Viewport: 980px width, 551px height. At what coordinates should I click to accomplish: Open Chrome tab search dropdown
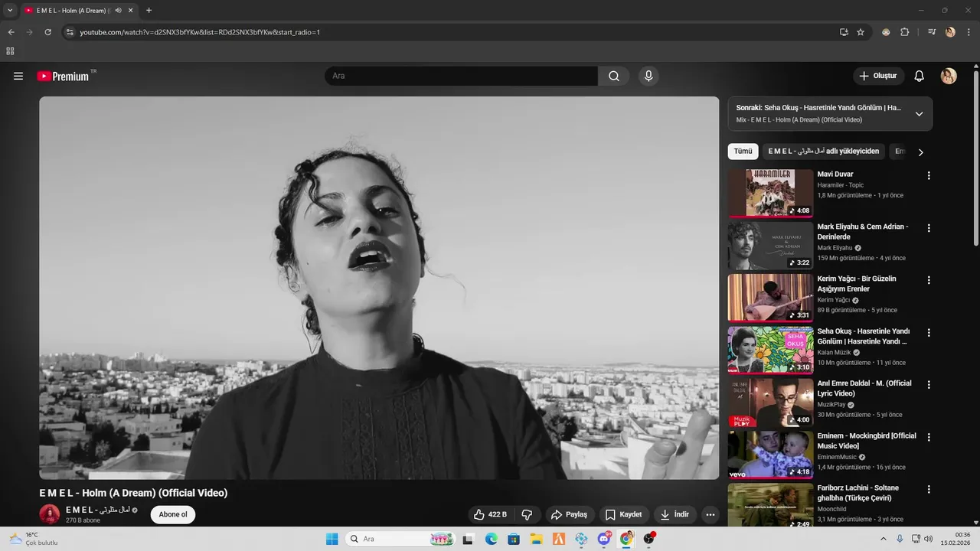pos(10,11)
